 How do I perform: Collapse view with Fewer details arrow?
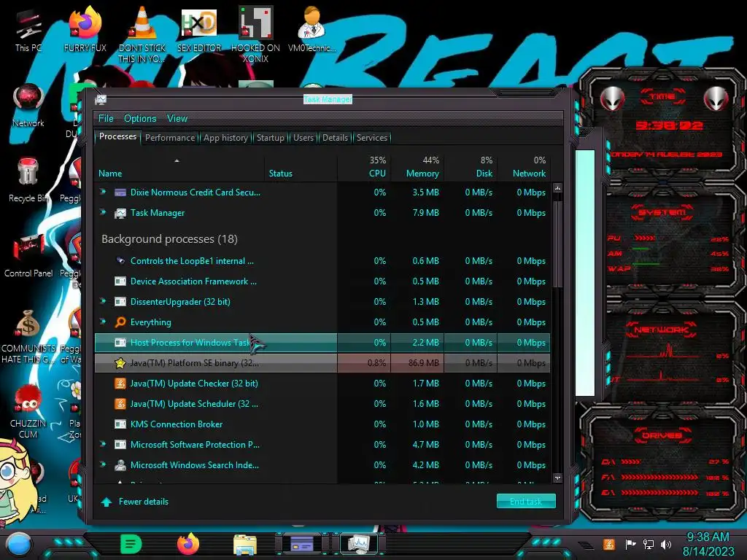click(x=107, y=502)
